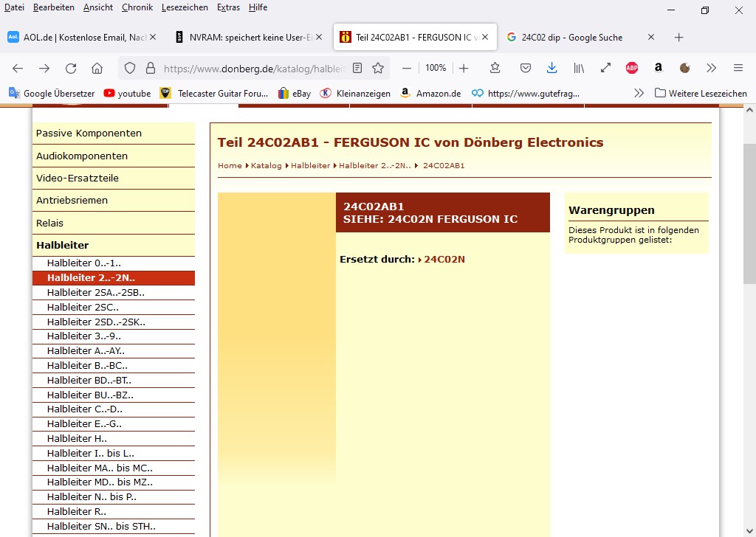This screenshot has width=756, height=537.
Task: Open the browser home page icon
Action: click(97, 69)
